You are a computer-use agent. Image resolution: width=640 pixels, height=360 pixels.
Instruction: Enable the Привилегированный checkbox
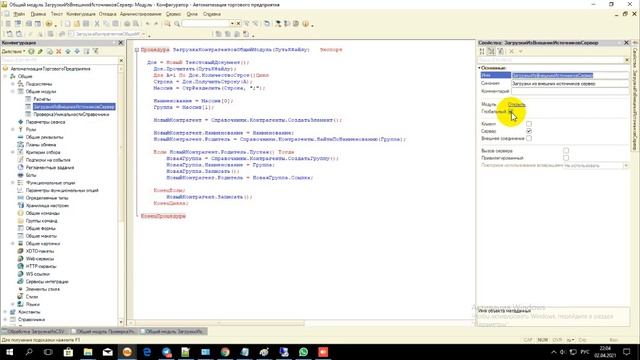pos(566,158)
